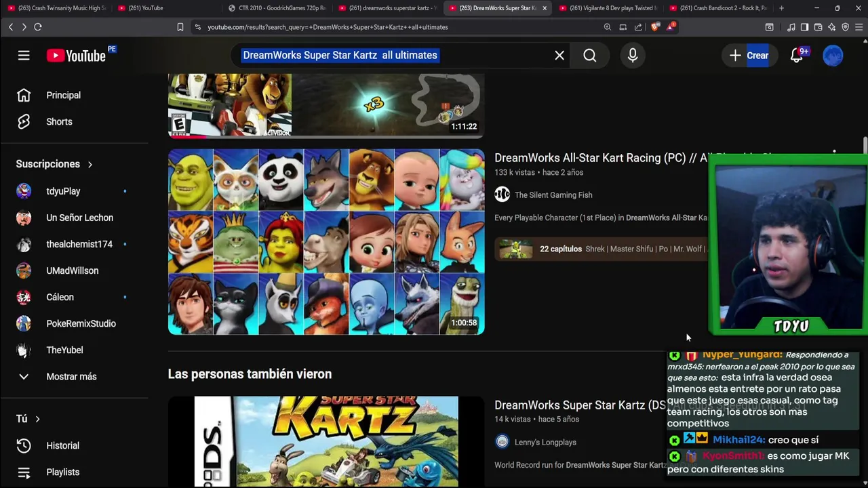Open the Brave VPN shield icon
Screen dimensions: 868x488
pos(845,27)
